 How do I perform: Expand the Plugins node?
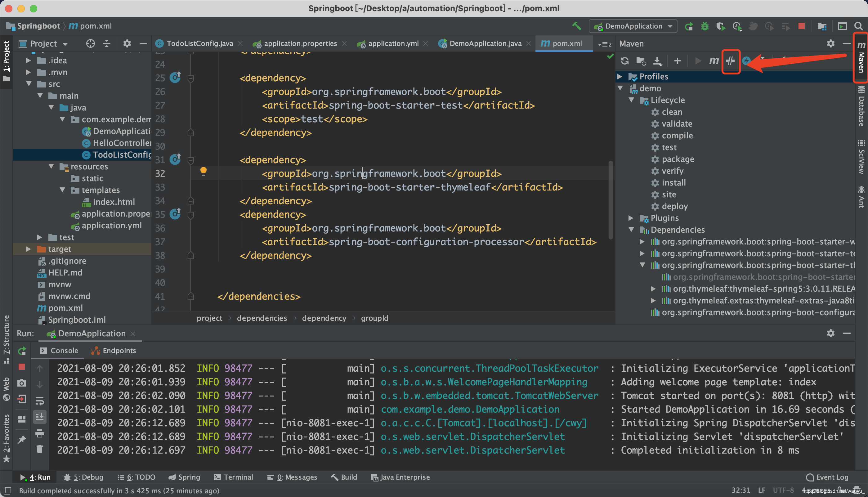click(631, 218)
